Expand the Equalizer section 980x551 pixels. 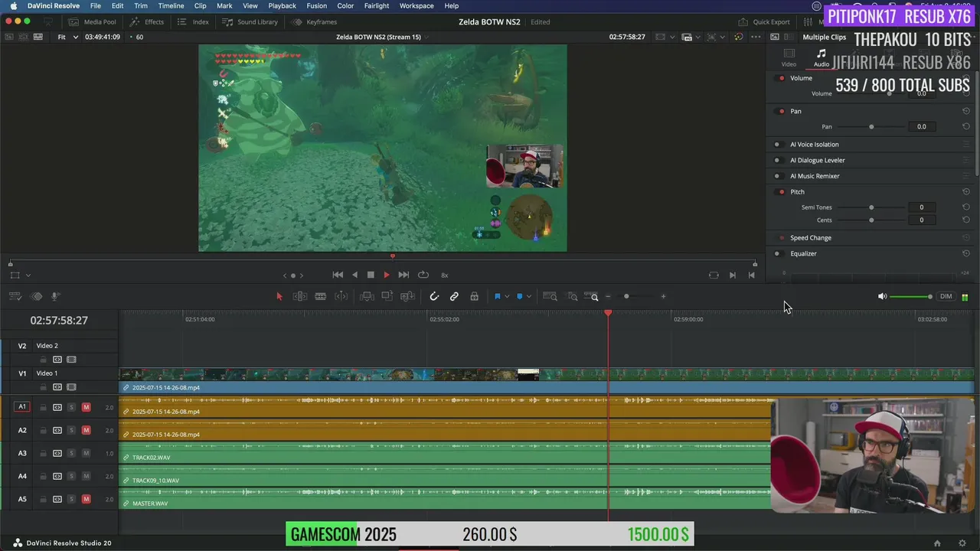point(803,253)
